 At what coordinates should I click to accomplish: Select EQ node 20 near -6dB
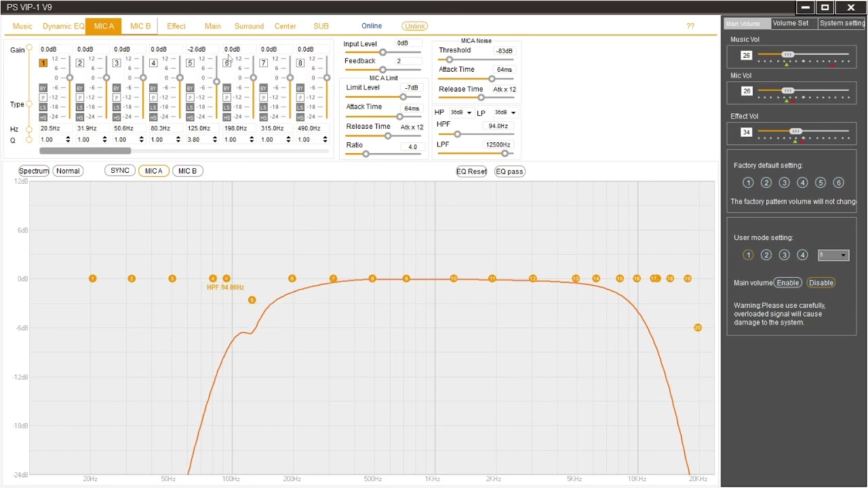tap(698, 327)
